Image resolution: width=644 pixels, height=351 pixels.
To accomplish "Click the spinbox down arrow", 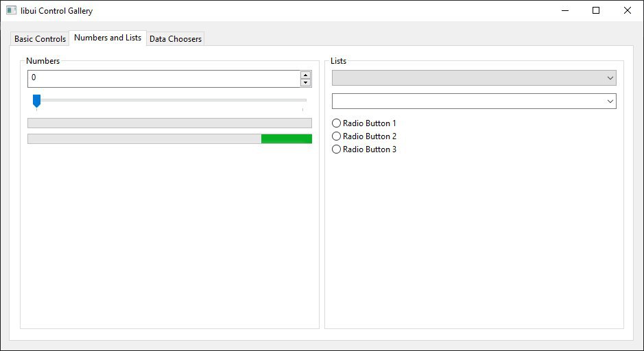I will tap(305, 82).
